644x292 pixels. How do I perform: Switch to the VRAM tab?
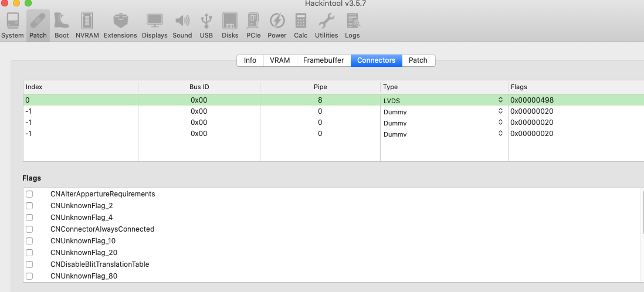pyautogui.click(x=280, y=60)
